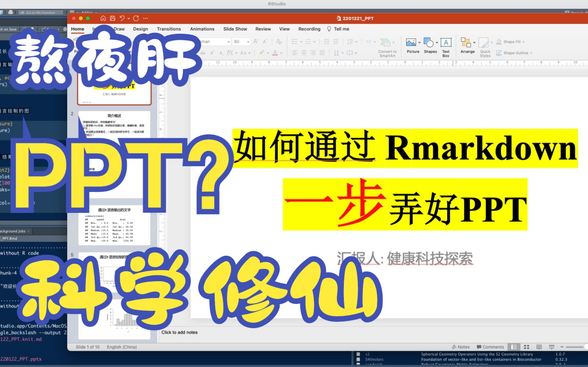This screenshot has height=367, width=588.
Task: Save the presentation with the floppy disk icon
Action: [112, 18]
